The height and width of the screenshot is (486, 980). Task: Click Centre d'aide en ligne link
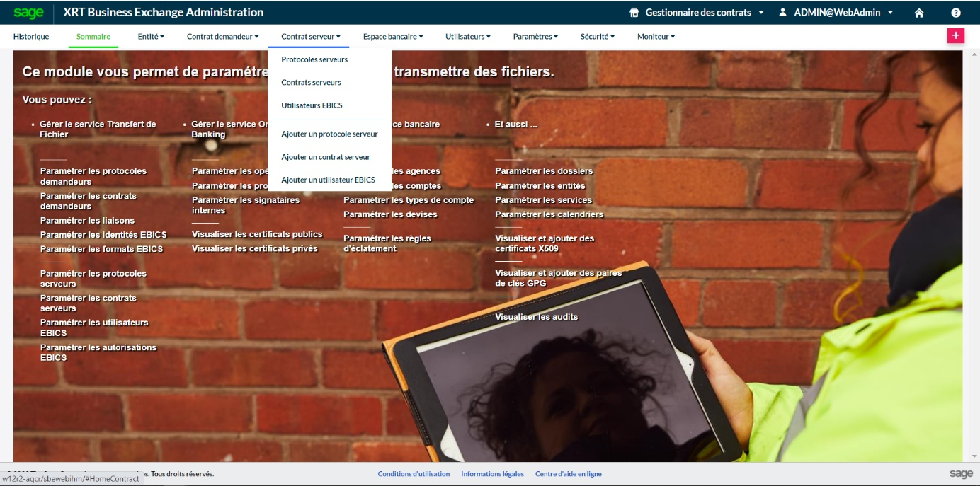coord(568,474)
